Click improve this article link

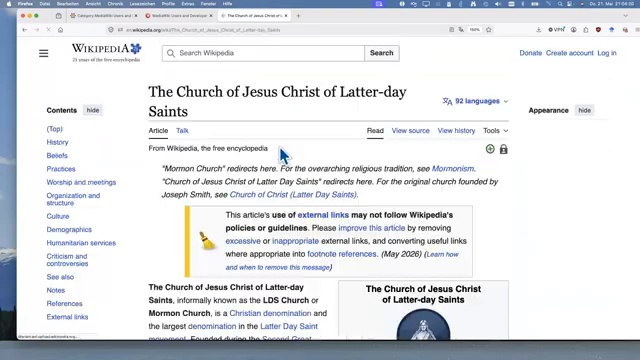[x=371, y=228]
